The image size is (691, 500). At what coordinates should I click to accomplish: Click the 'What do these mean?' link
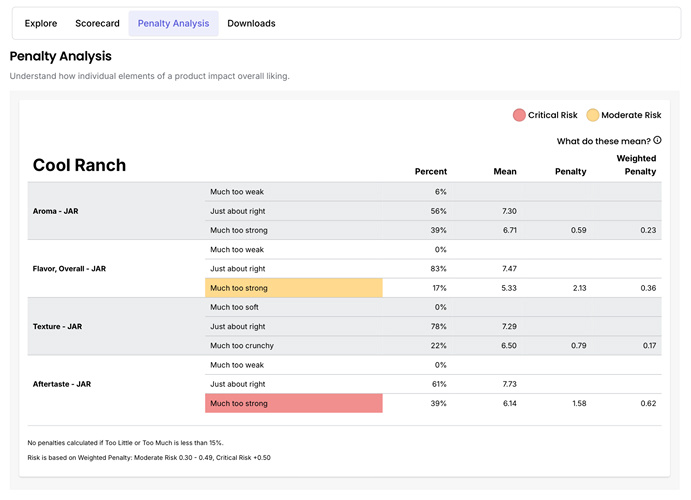[x=603, y=141]
